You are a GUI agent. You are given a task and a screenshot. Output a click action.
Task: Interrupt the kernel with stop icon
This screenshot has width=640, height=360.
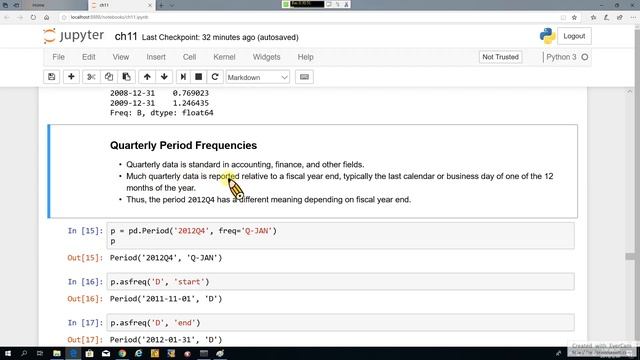pos(198,77)
